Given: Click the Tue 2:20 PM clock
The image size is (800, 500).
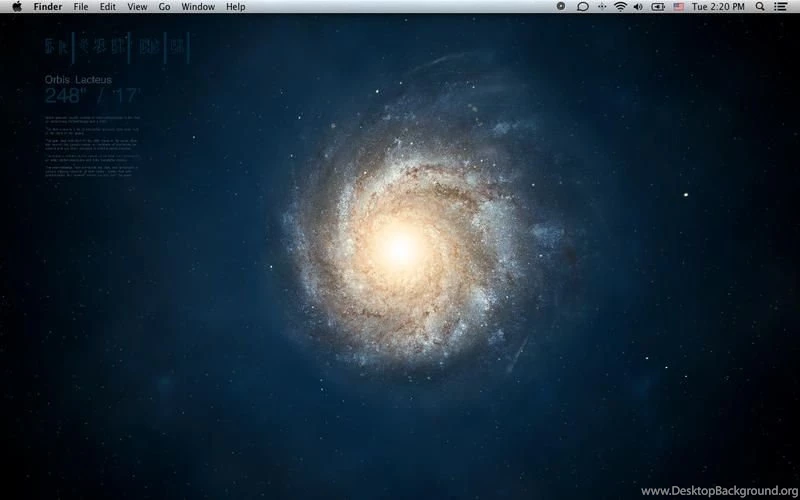Looking at the screenshot, I should coord(719,6).
